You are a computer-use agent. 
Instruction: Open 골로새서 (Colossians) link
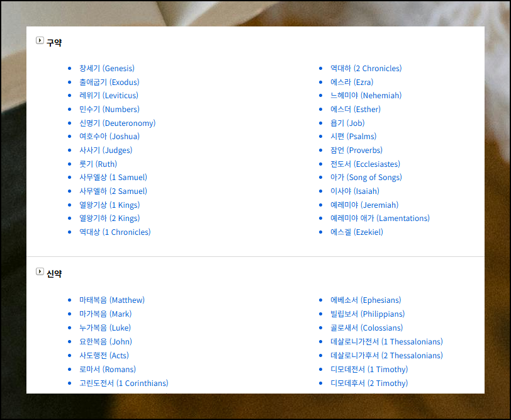tap(367, 327)
